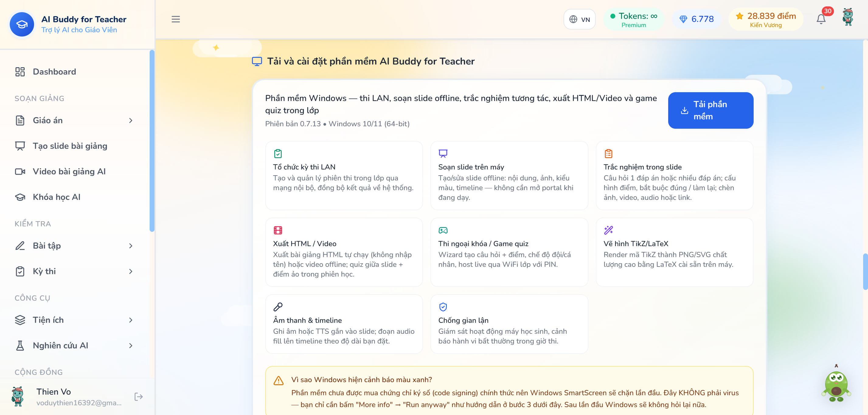
Task: Click the Trắc nghiệm trong slide icon
Action: [x=608, y=154]
